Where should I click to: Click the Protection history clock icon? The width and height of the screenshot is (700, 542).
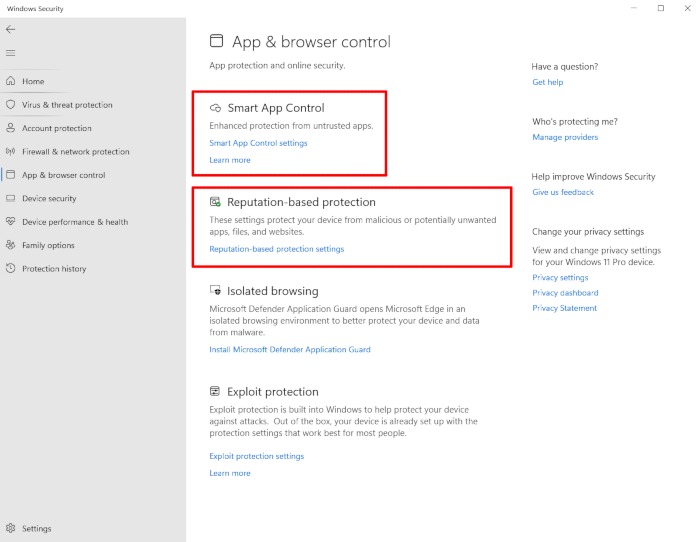pyautogui.click(x=11, y=268)
